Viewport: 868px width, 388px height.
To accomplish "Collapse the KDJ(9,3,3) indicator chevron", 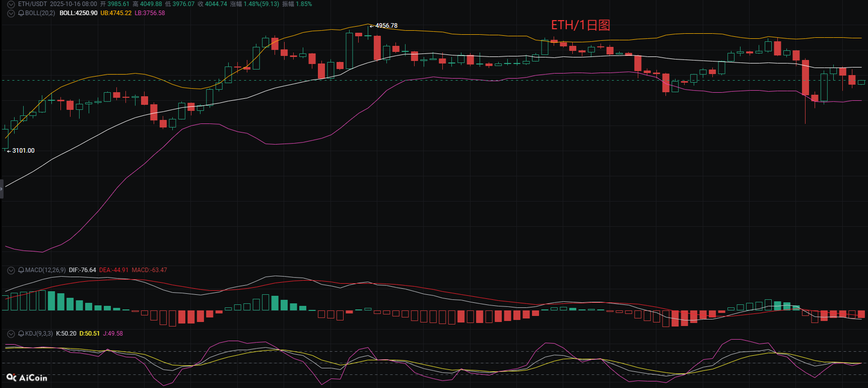I will pyautogui.click(x=11, y=334).
